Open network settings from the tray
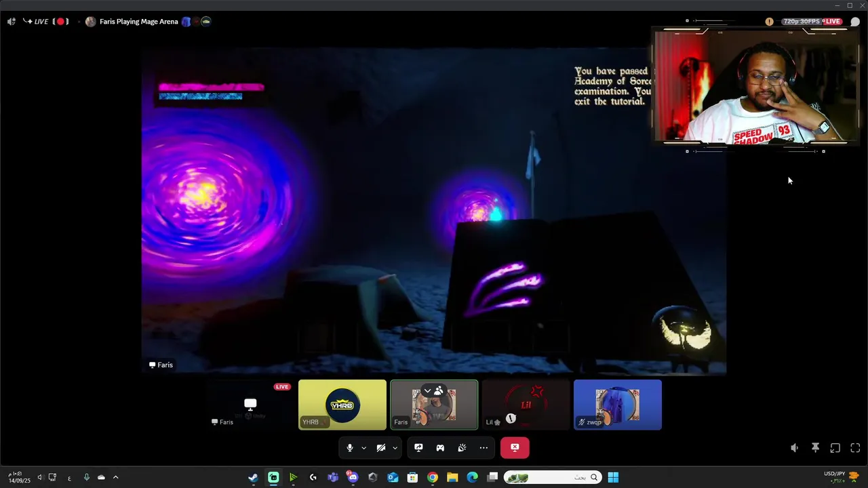 tap(52, 477)
